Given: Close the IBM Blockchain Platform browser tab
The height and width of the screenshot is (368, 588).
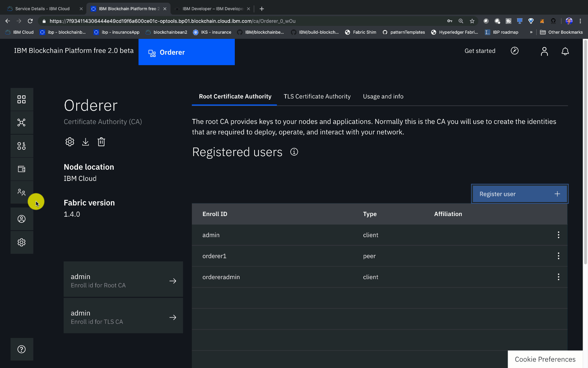Looking at the screenshot, I should click(165, 9).
